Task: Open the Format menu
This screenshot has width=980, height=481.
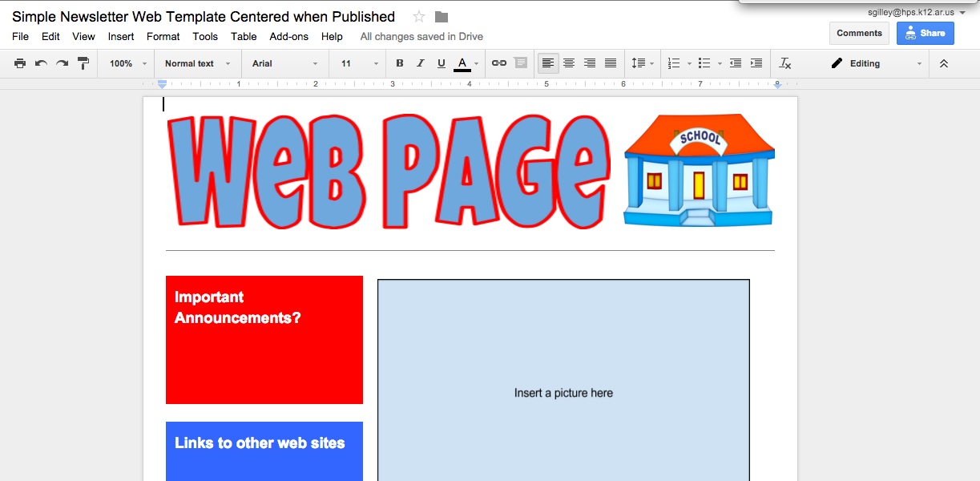Action: pos(163,36)
